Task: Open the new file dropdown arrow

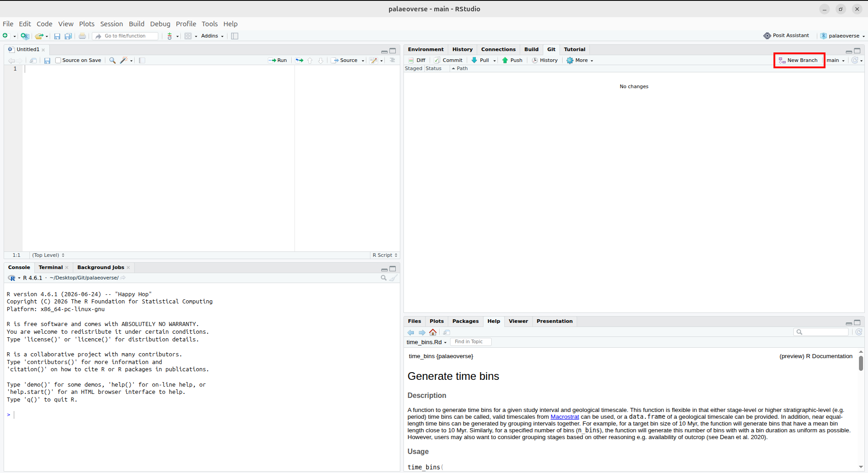Action: coord(14,36)
